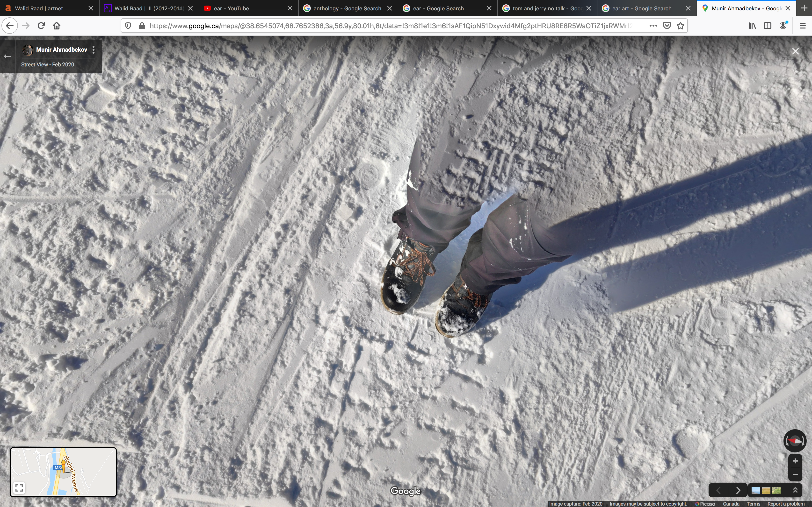
Task: Click the Street View compass
Action: point(795,441)
